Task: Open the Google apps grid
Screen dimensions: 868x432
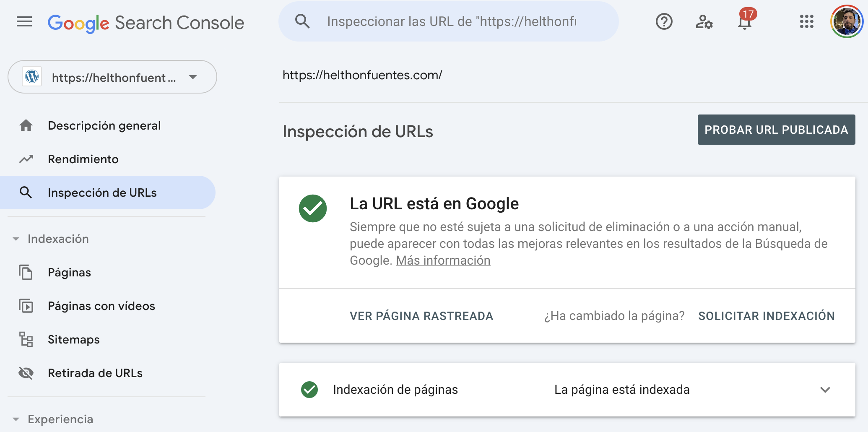Action: coord(806,21)
